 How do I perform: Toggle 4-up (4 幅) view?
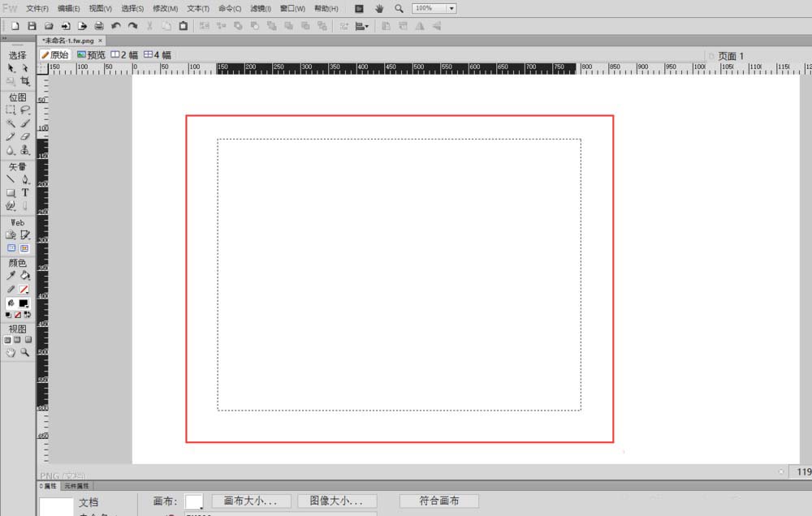coord(157,55)
